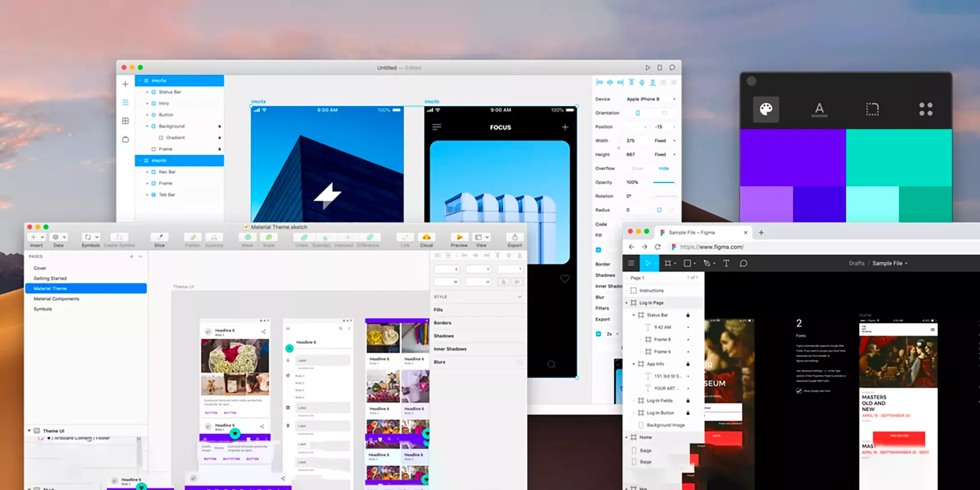
Task: Click the plus icon in the FOCUS app header
Action: pyautogui.click(x=565, y=127)
